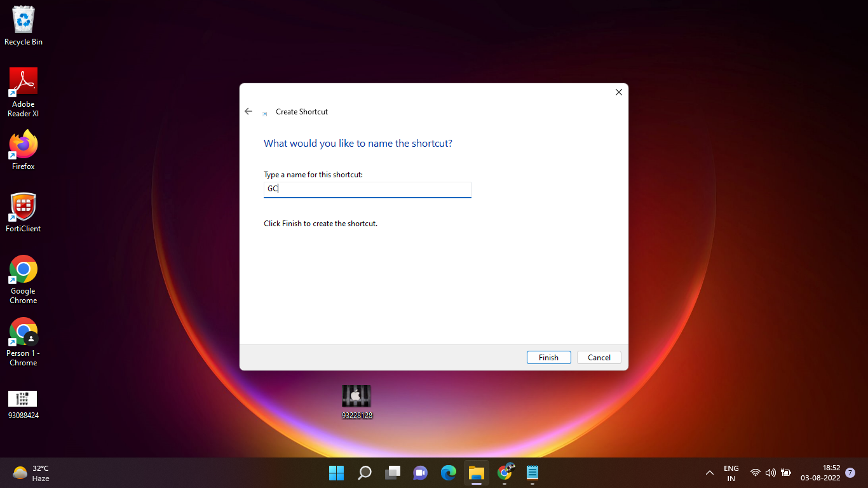Image resolution: width=868 pixels, height=488 pixels.
Task: Open the clock showing 18:52
Action: tap(820, 473)
